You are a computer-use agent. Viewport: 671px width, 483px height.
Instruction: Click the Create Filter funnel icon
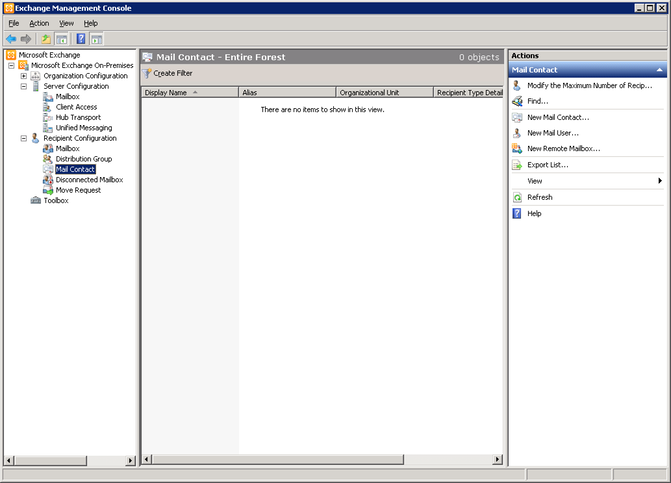147,73
